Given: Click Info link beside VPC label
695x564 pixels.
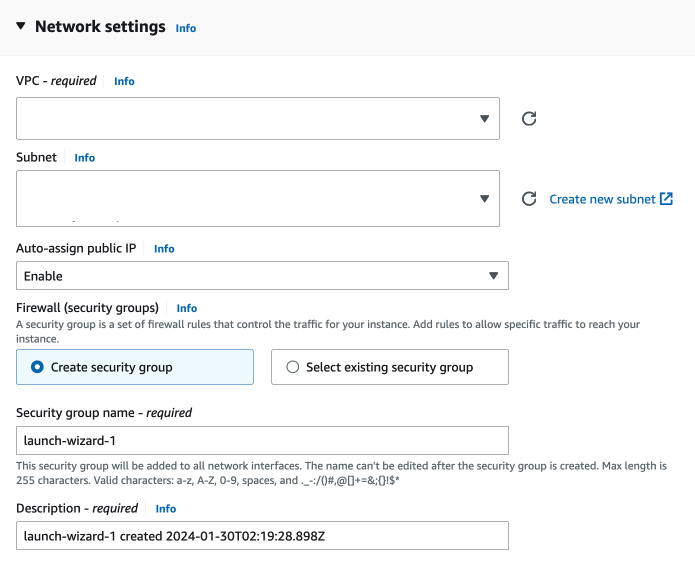Looking at the screenshot, I should pyautogui.click(x=124, y=81).
